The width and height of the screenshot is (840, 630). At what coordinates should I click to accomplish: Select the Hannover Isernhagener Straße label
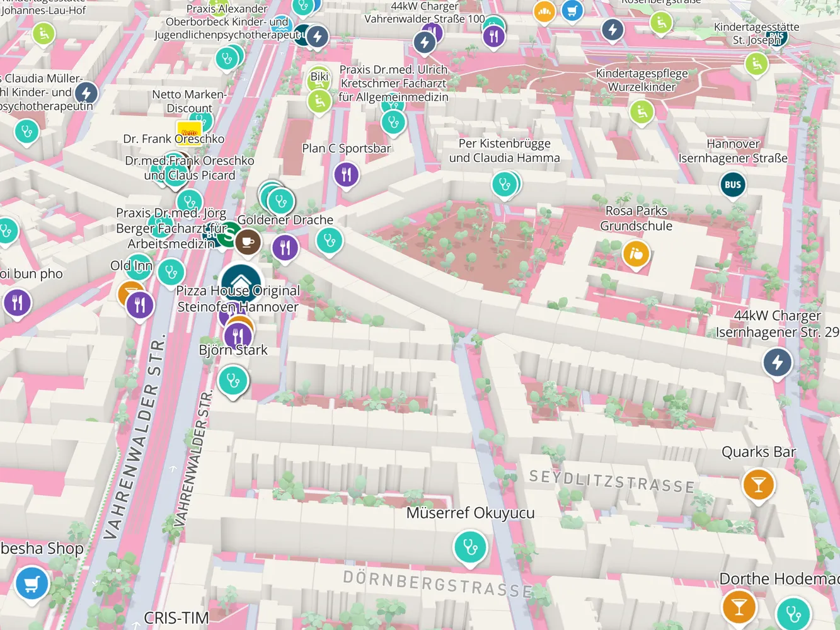pyautogui.click(x=733, y=151)
